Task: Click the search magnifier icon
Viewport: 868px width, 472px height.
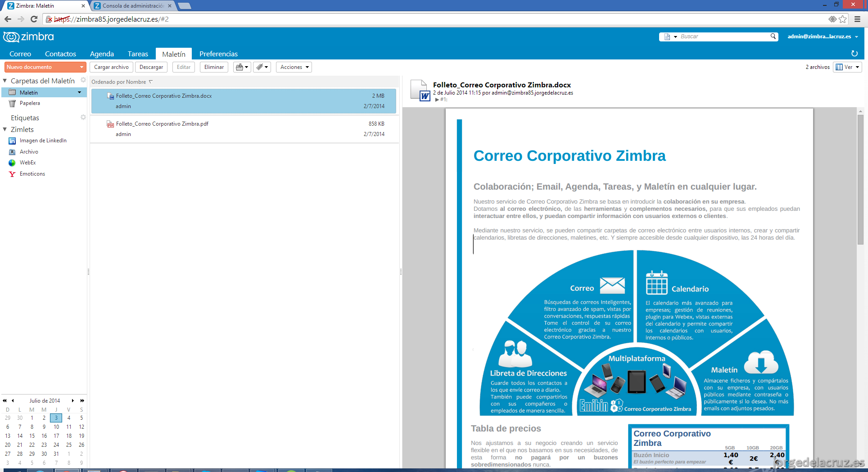Action: click(x=773, y=36)
